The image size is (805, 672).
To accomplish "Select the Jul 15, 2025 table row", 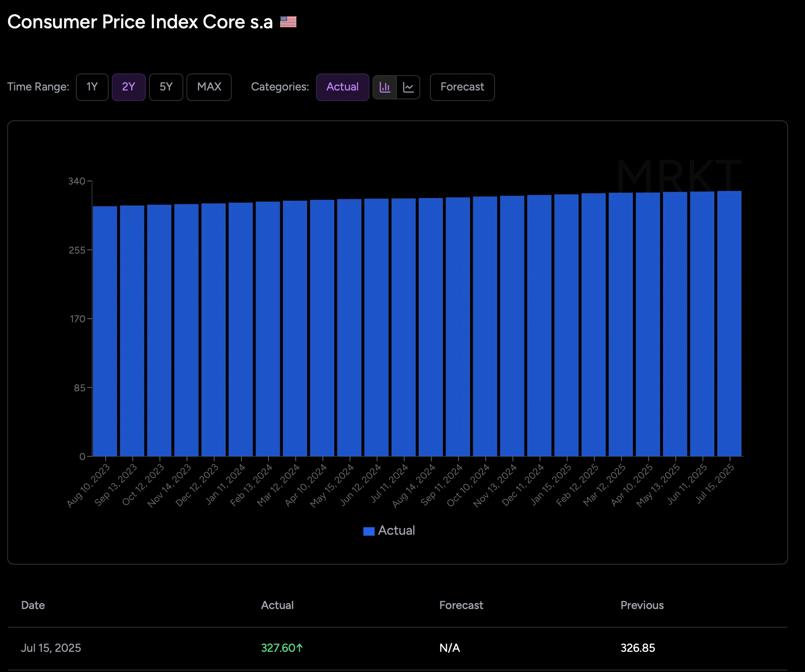I will pyautogui.click(x=51, y=648).
